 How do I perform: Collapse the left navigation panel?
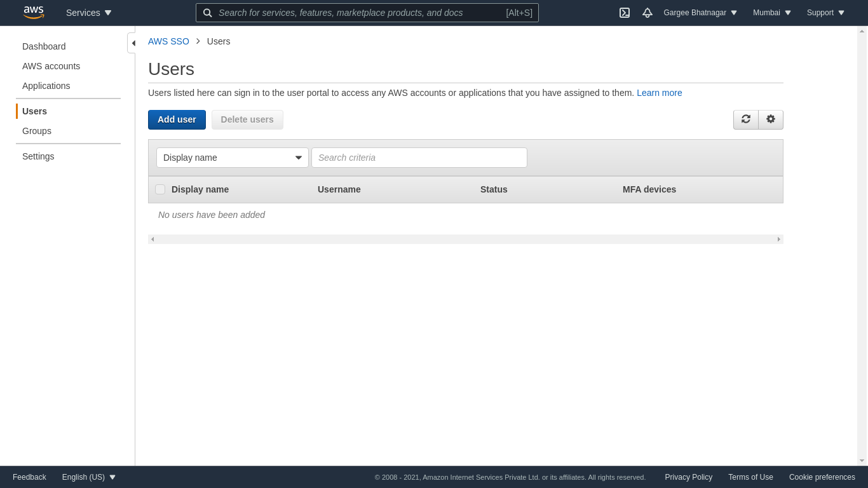pyautogui.click(x=132, y=43)
